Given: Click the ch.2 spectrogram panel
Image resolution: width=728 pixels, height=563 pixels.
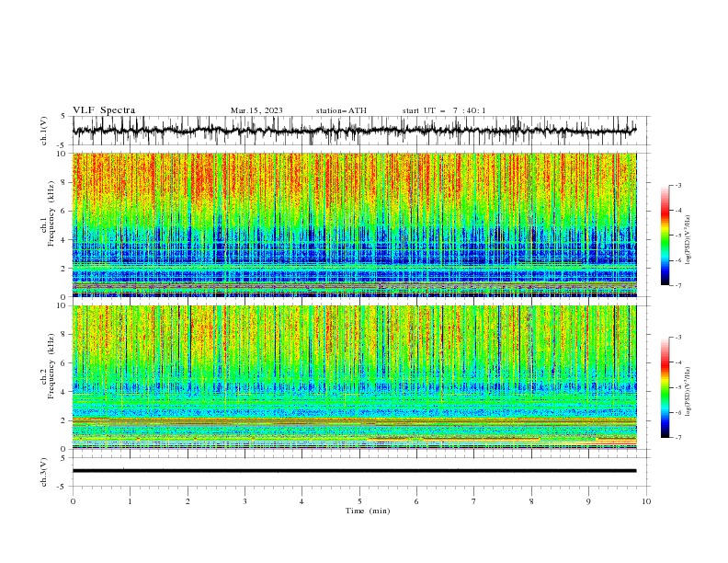Looking at the screenshot, I should coord(354,377).
